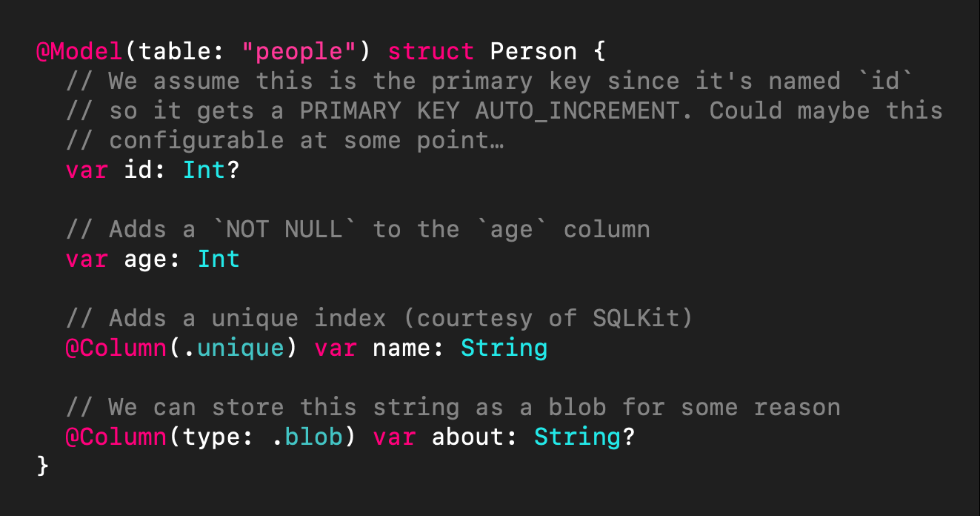Click the String type of name
The width and height of the screenshot is (980, 516).
pos(504,348)
